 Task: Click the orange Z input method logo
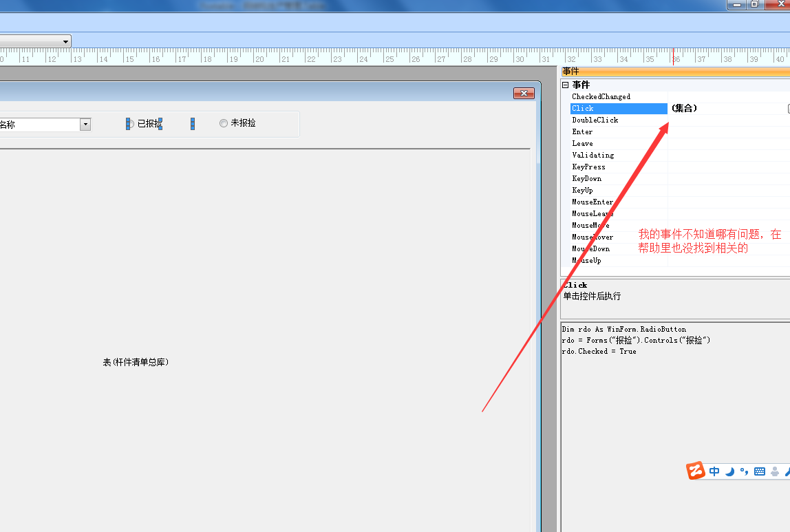click(x=696, y=471)
